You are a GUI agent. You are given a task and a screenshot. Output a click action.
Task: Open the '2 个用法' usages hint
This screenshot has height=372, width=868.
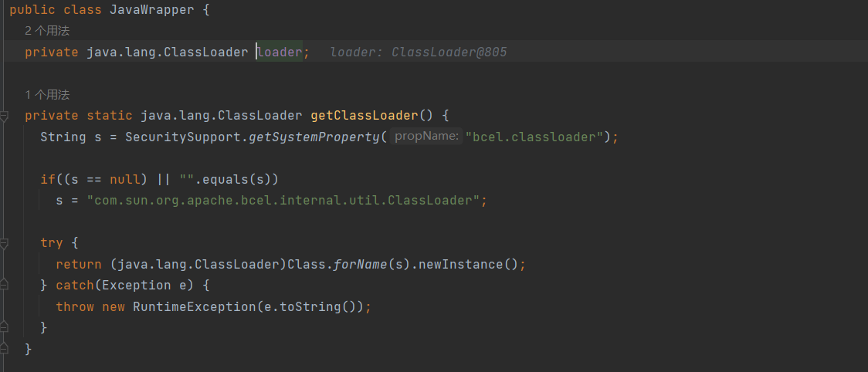tap(47, 32)
